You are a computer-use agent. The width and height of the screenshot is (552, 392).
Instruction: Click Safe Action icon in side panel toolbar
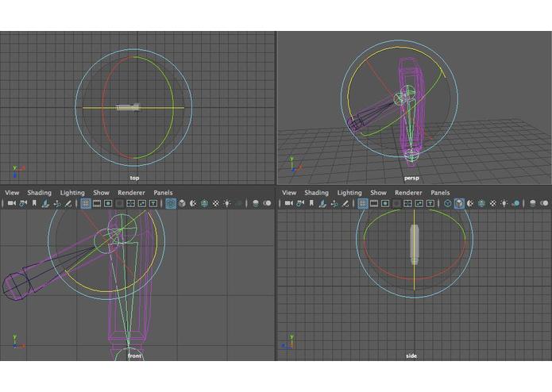coord(419,203)
